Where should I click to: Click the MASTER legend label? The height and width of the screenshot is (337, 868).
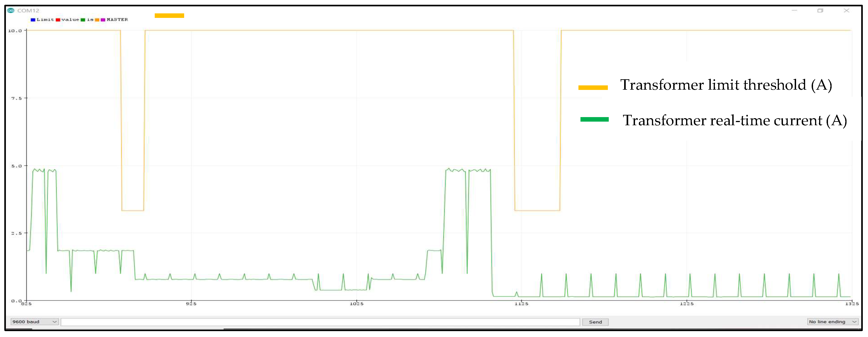117,19
